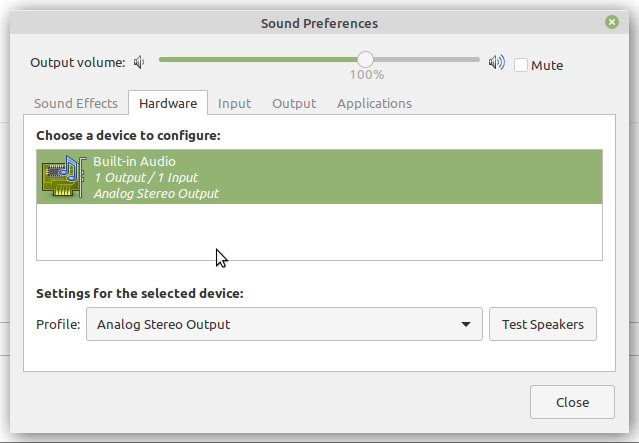Select Analog Stereo Output profile text
Viewport: 639px width, 443px height.
[163, 324]
